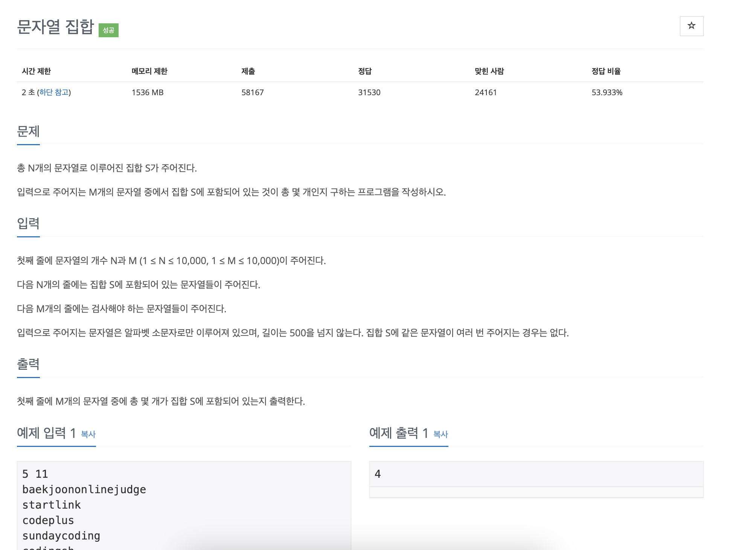
Task: Click the sample output value 4
Action: click(378, 474)
